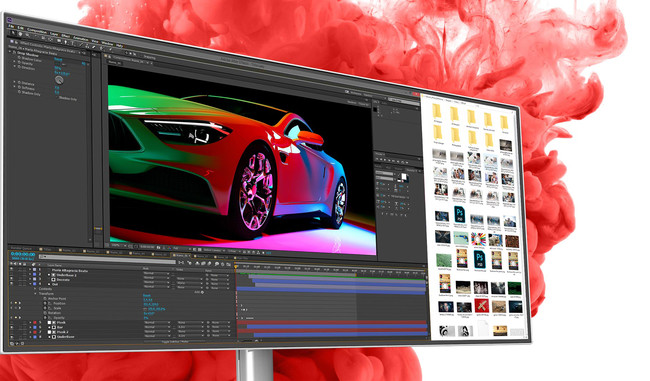Select the Hand tool in toolbar
650x381 pixels.
tap(20, 34)
